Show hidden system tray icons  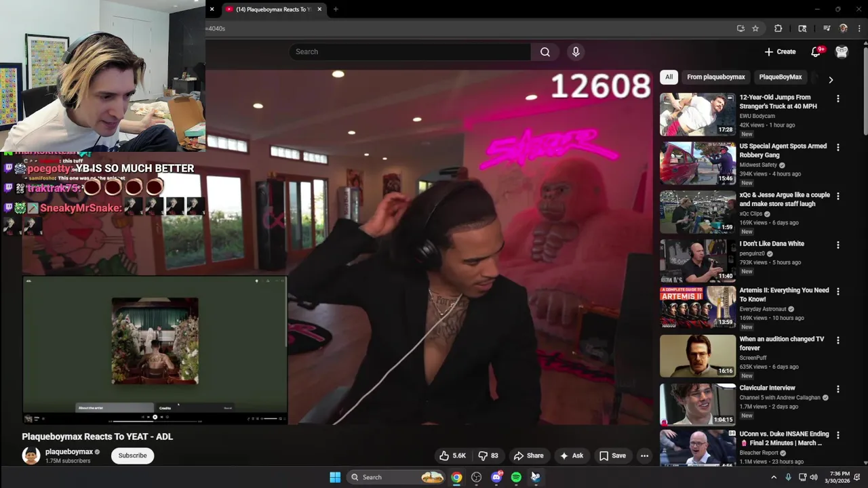click(774, 477)
